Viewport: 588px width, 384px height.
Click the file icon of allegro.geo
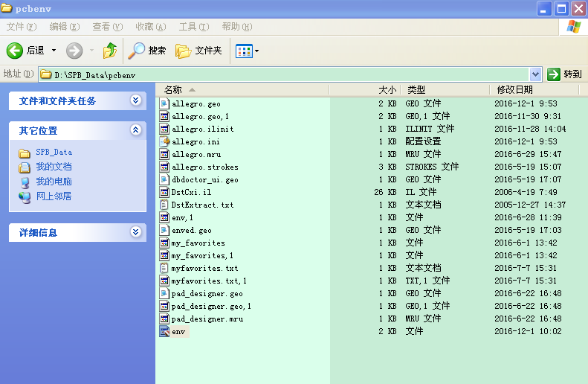tap(164, 103)
